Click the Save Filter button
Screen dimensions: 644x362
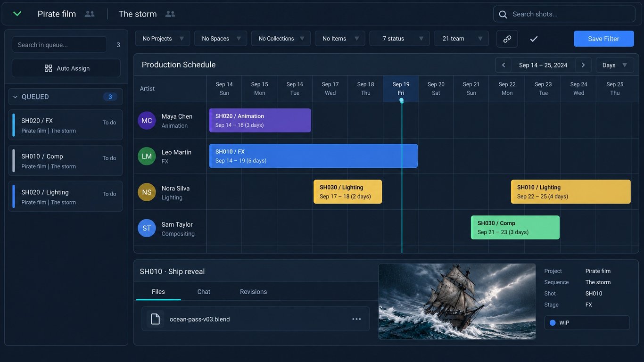604,39
